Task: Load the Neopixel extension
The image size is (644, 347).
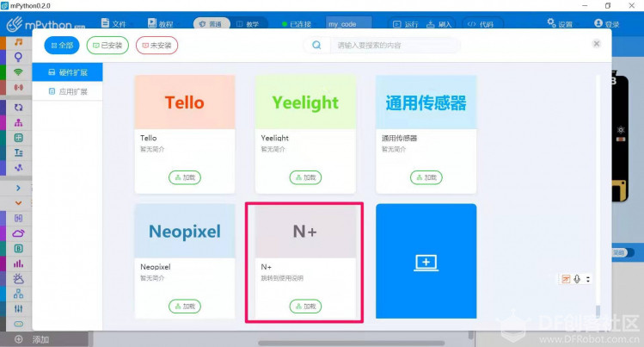Action: [185, 307]
